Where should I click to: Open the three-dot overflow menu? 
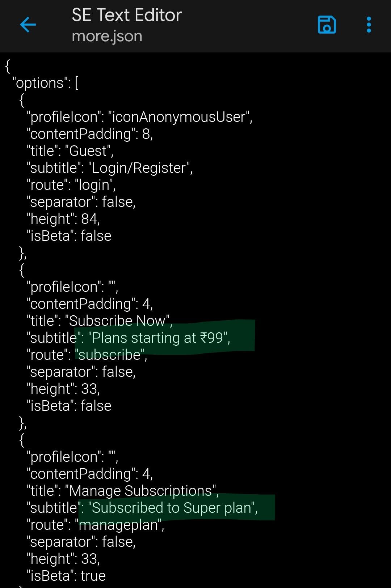369,25
